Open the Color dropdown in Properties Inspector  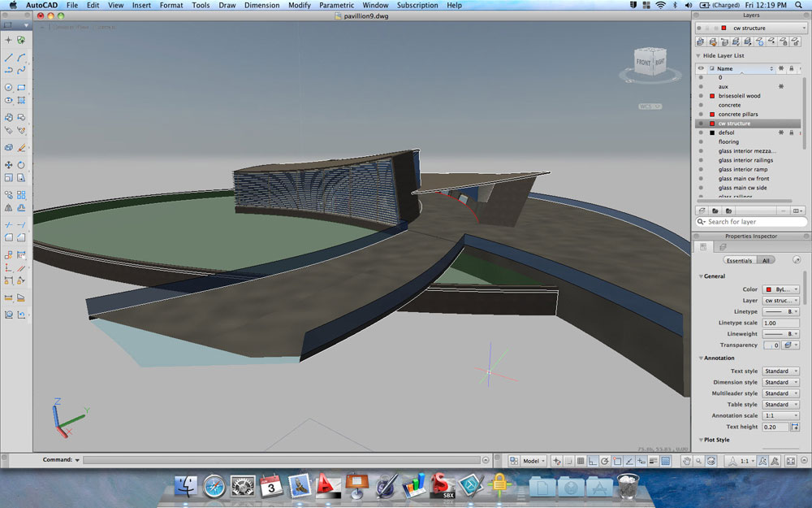(x=780, y=289)
